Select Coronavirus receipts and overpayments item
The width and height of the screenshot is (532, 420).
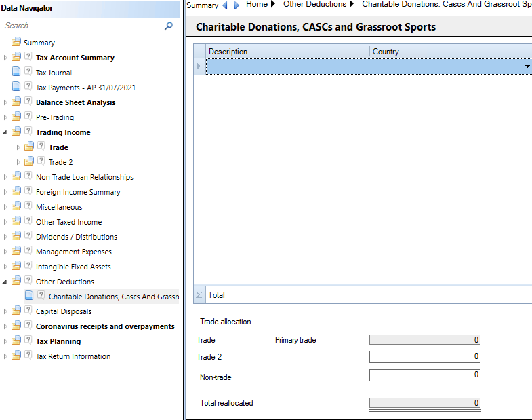click(105, 326)
